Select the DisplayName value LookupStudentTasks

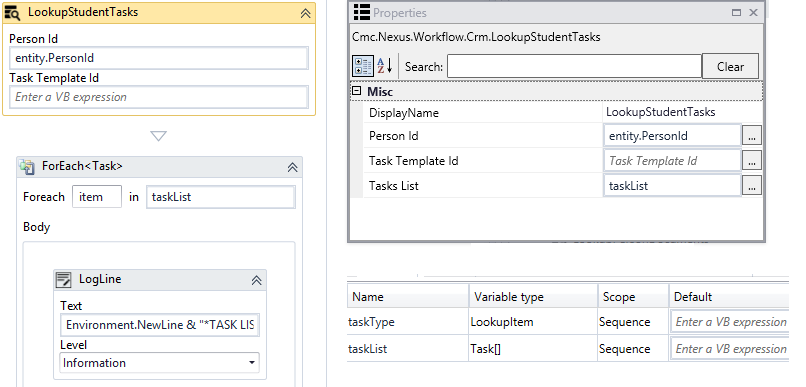tap(661, 112)
